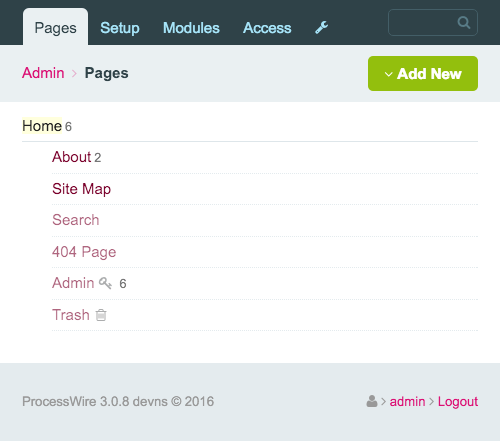
Task: Open the Modules tab
Action: (x=191, y=28)
